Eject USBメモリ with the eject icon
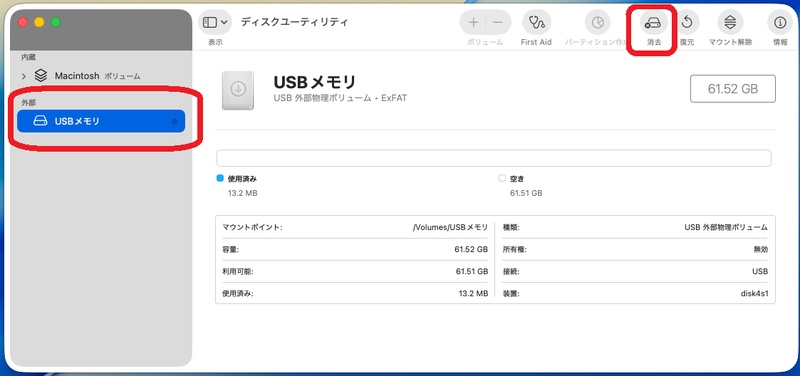 pyautogui.click(x=174, y=121)
